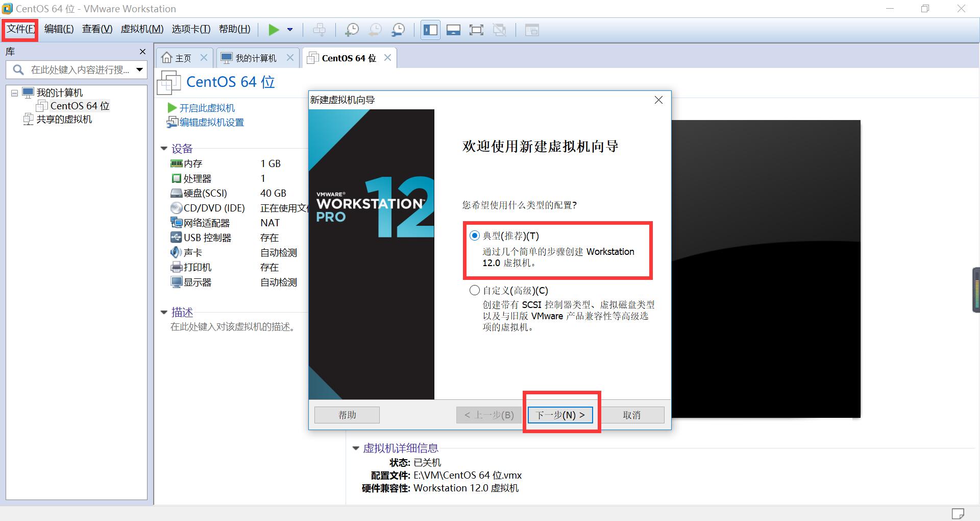Take a snapshot with the clock-plus icon
Viewport: 980px width, 521px height.
(352, 30)
